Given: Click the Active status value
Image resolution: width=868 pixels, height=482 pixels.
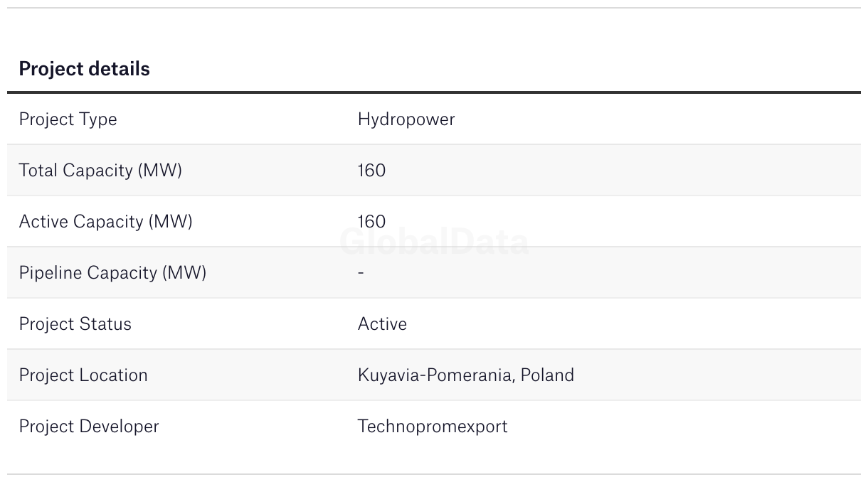Looking at the screenshot, I should 382,324.
